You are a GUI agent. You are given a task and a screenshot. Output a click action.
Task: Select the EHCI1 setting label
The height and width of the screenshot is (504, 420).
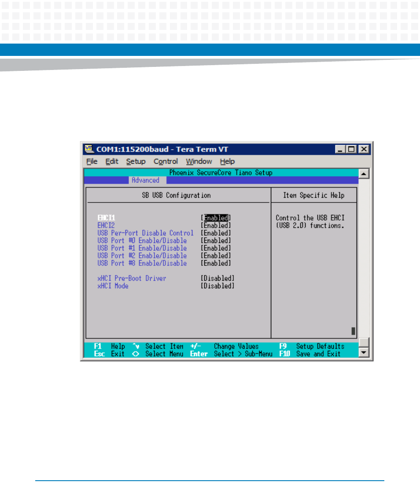click(x=106, y=218)
